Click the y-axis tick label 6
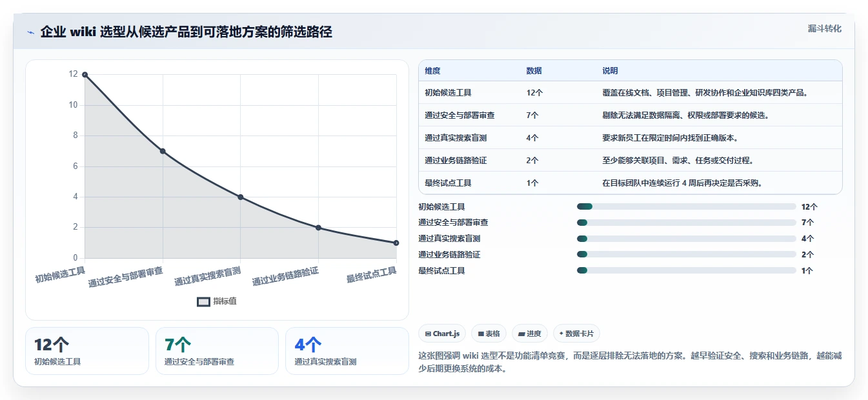Image resolution: width=868 pixels, height=400 pixels. point(75,166)
